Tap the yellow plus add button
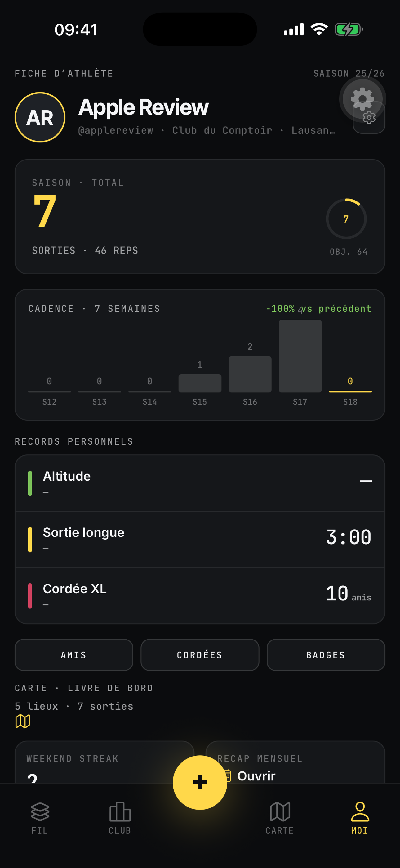The image size is (400, 868). click(200, 782)
